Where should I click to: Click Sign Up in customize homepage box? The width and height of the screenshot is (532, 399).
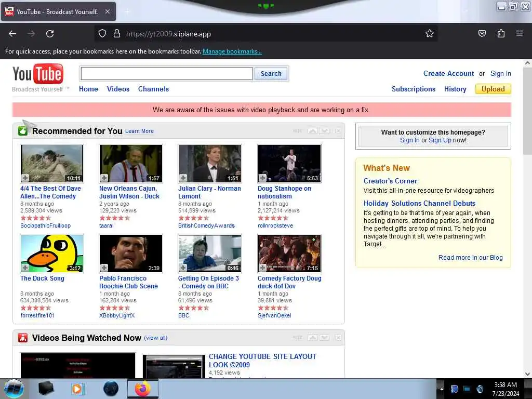pos(440,140)
